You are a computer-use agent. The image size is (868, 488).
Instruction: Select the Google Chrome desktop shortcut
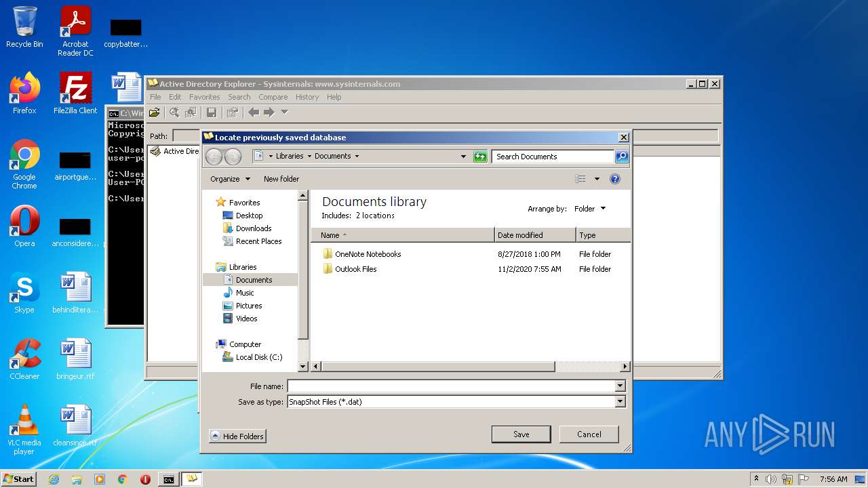24,165
